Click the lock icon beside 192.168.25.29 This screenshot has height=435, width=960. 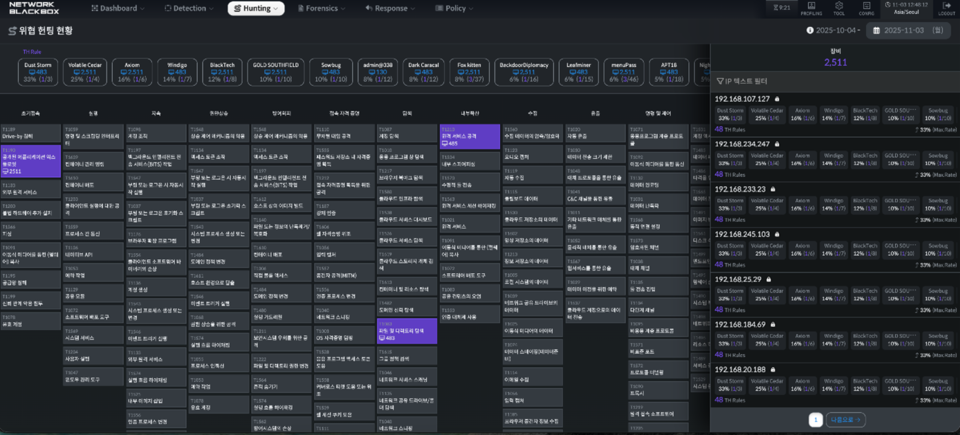click(x=768, y=279)
